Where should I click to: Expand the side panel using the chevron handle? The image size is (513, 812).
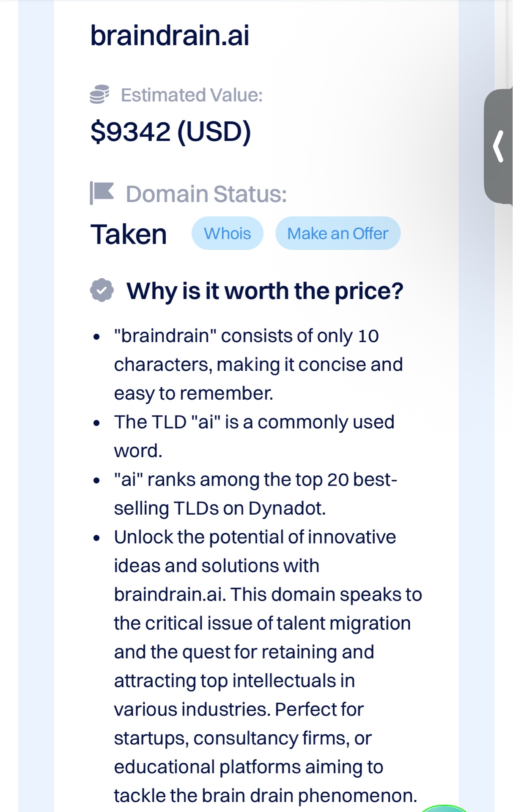point(499,146)
